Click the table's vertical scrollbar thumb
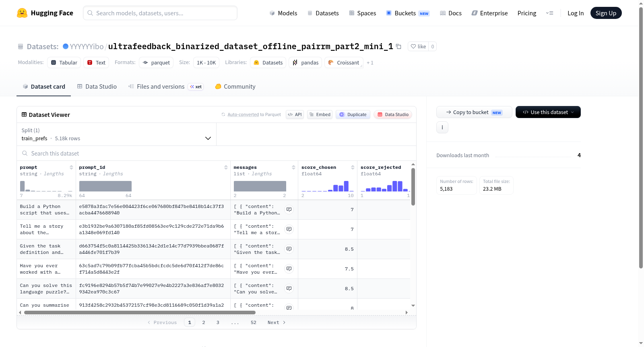644x347 pixels. [413, 187]
